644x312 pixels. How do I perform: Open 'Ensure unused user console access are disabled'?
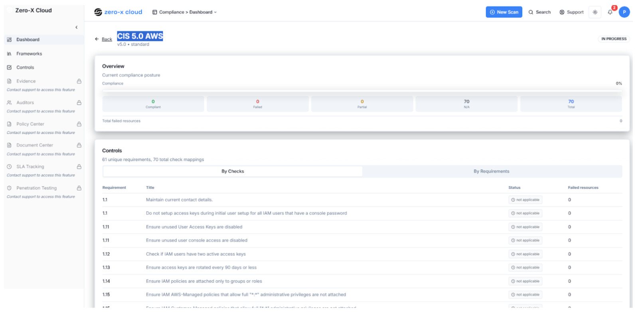[362, 240]
